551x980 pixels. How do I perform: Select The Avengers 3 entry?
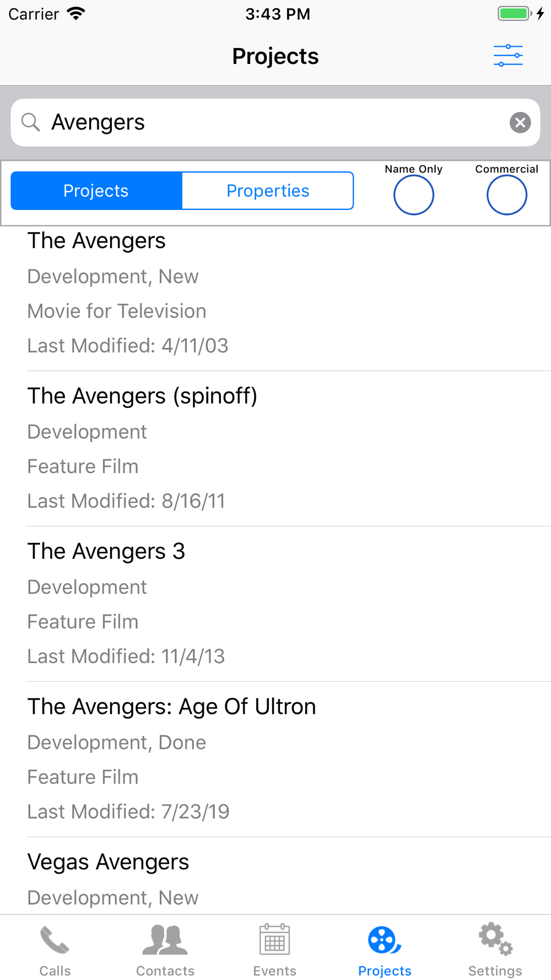tap(275, 604)
